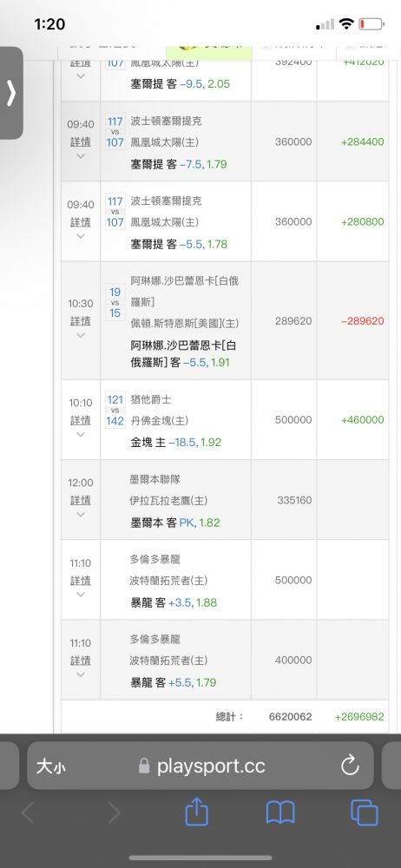The height and width of the screenshot is (868, 401).
Task: Tap the battery indicator in status bar
Action: click(371, 23)
